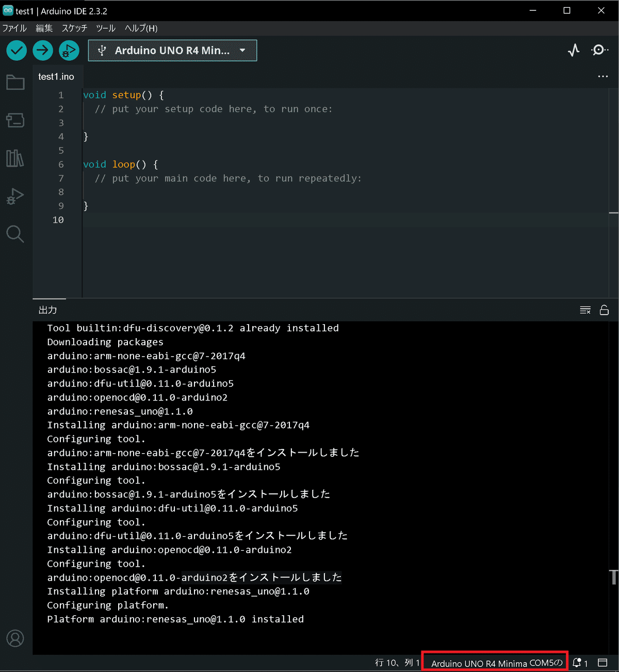Click 'Downloading packages' output line
Screen dimensions: 619x672
click(x=105, y=342)
